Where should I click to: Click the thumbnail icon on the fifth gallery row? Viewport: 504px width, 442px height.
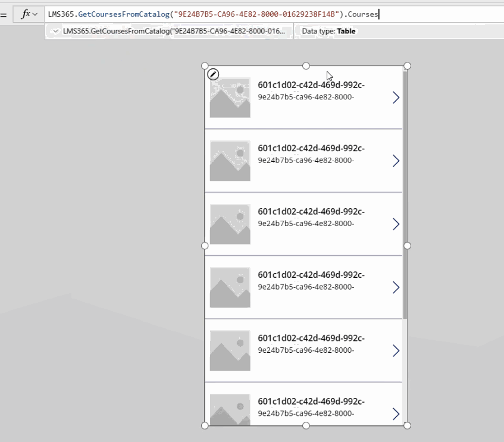coord(230,350)
